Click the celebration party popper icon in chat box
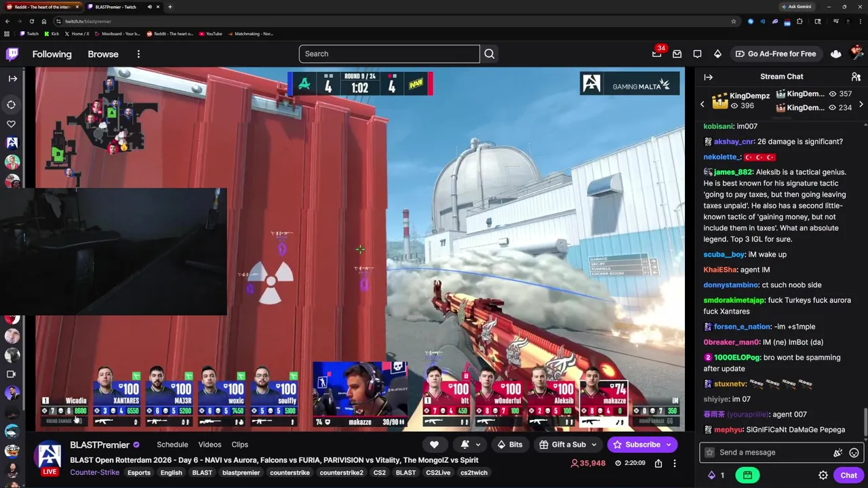Screen dimensions: 868x488 point(838,453)
